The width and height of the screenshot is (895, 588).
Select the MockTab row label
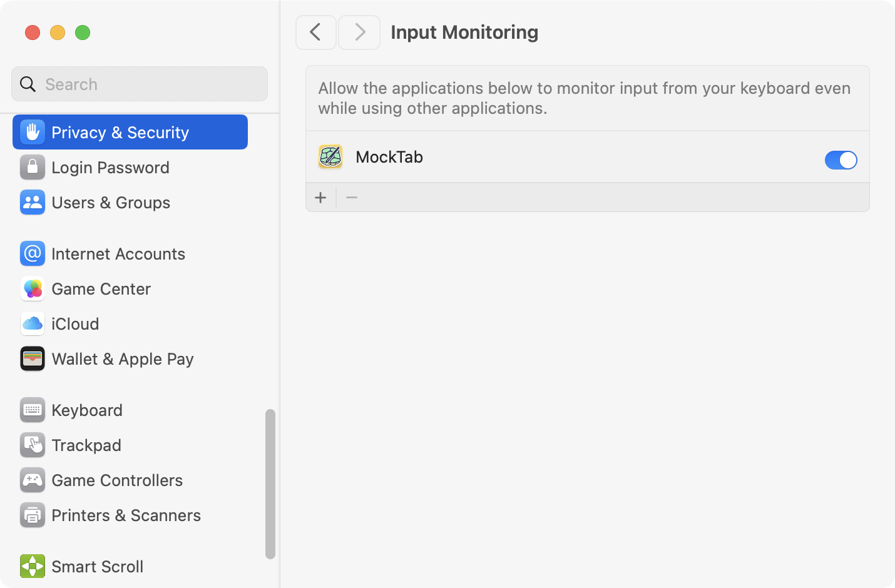point(389,157)
